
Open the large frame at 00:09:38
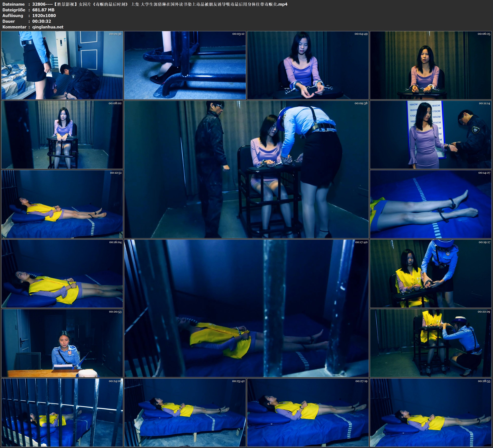point(246,169)
